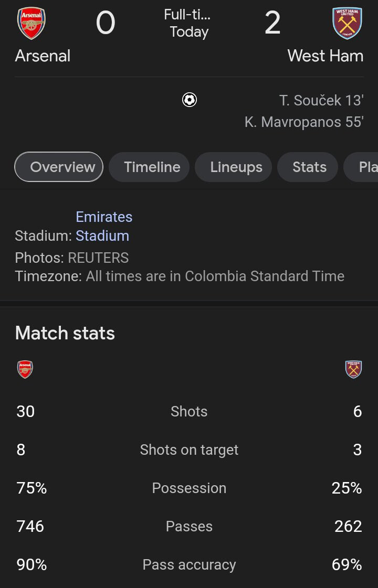Click the small West Ham logo under Match stats
The image size is (378, 588).
[354, 369]
